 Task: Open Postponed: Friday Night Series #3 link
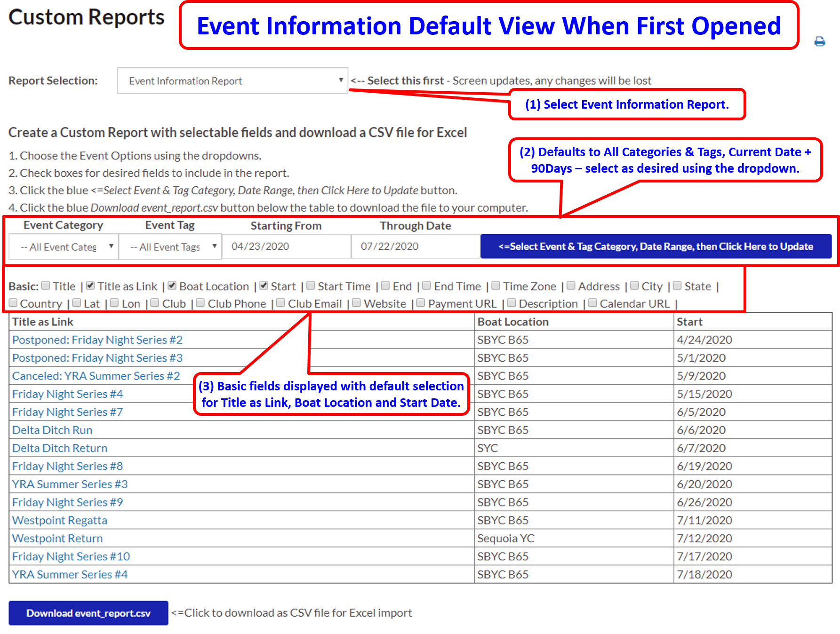pyautogui.click(x=97, y=358)
